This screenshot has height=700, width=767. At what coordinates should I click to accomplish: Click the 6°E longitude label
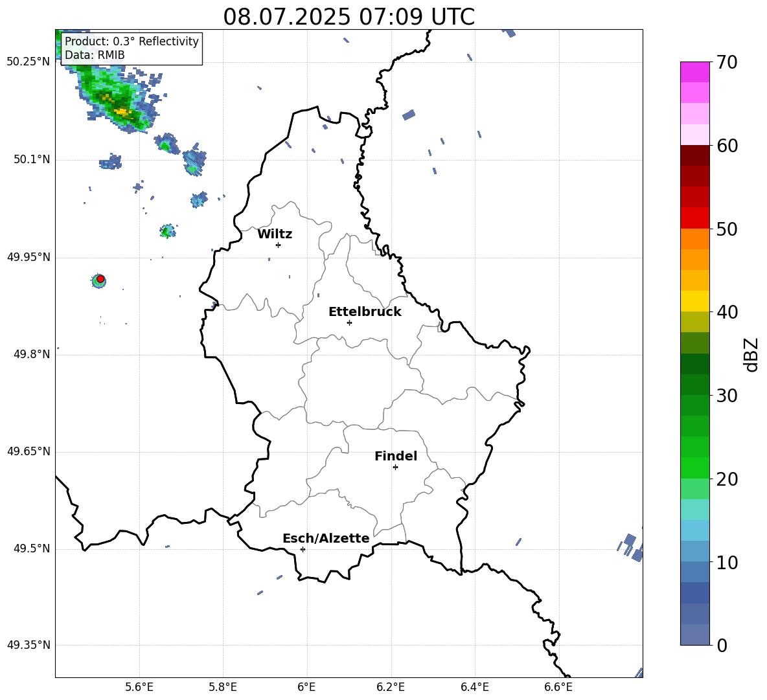point(306,687)
